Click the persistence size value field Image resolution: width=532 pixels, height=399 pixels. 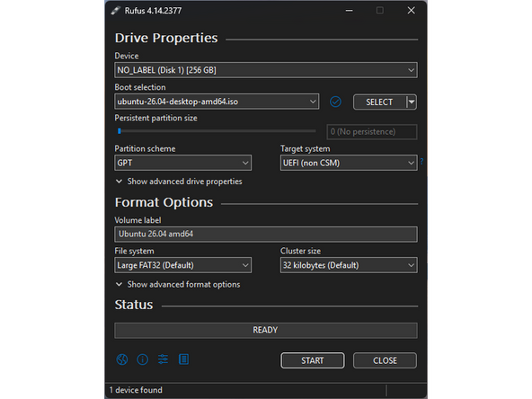372,131
